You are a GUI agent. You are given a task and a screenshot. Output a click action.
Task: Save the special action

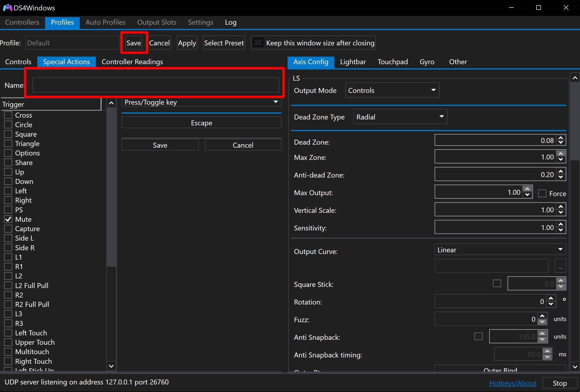[160, 145]
